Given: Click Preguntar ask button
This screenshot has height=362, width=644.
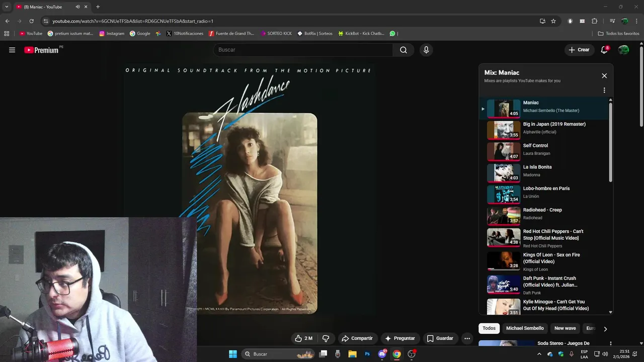Looking at the screenshot, I should click(x=400, y=338).
